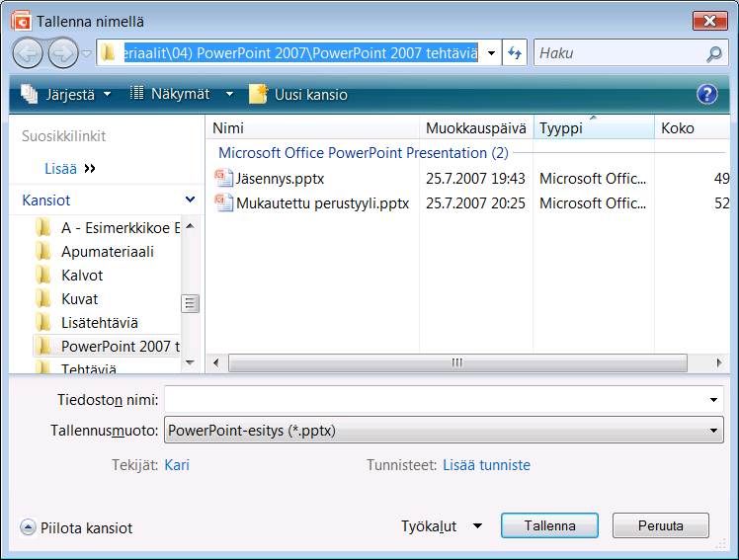Select the file Mukautettu perustyyli.pptx
Image resolution: width=739 pixels, height=560 pixels.
pos(322,203)
